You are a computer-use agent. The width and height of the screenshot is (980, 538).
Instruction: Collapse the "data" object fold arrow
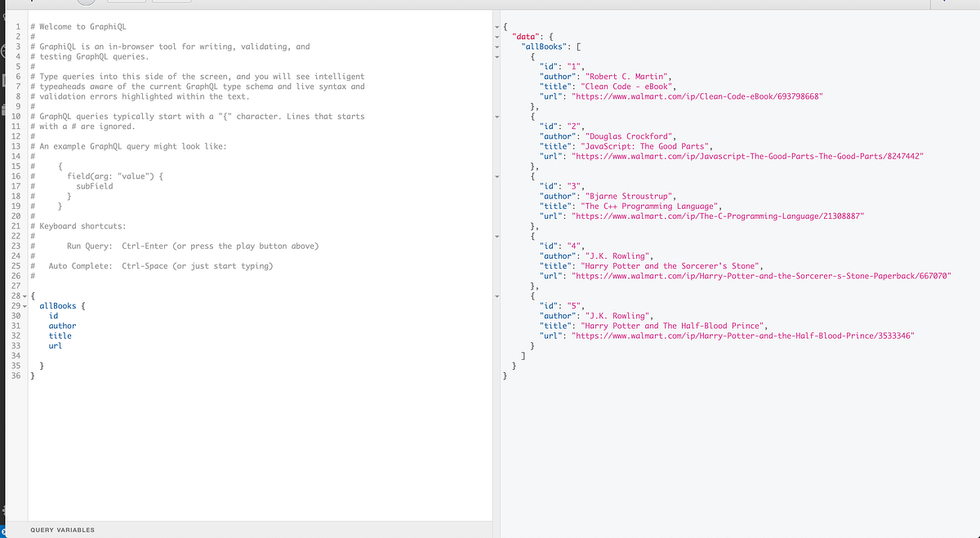click(498, 38)
